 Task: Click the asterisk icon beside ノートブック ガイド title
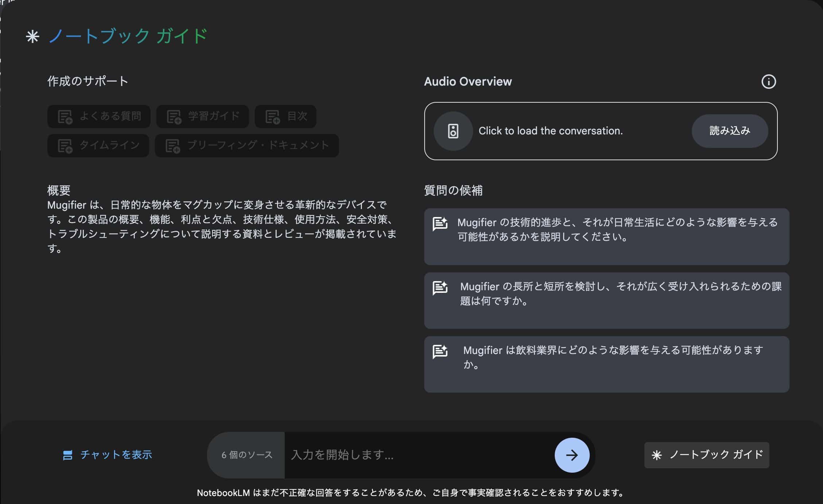point(32,37)
